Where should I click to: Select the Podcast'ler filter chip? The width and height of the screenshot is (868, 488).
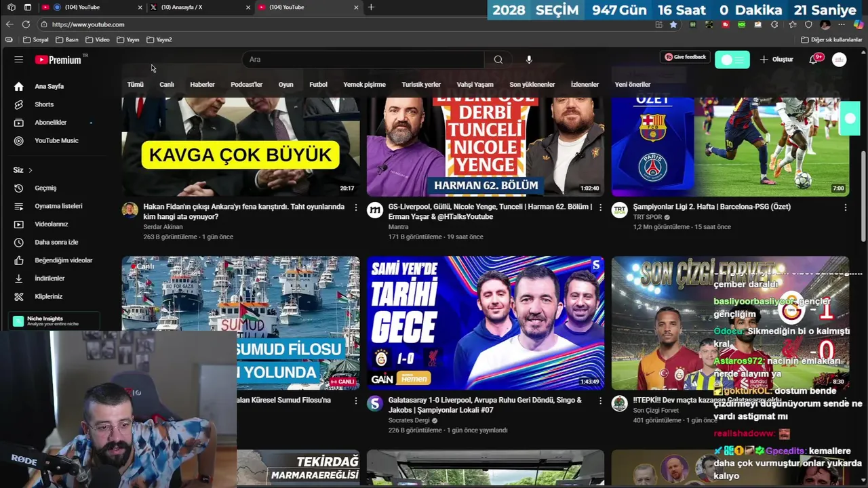click(246, 85)
